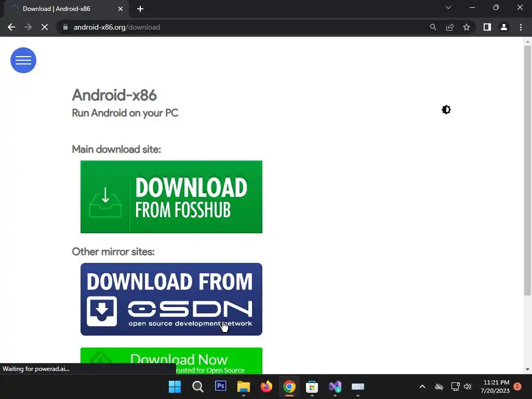Launch Photoshop from the taskbar
Image resolution: width=532 pixels, height=399 pixels.
pyautogui.click(x=220, y=386)
